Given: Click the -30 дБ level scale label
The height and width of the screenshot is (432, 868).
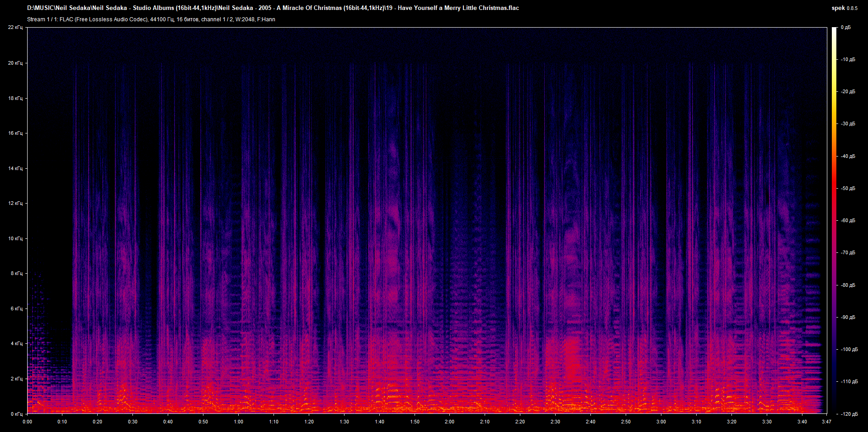Looking at the screenshot, I should [848, 124].
